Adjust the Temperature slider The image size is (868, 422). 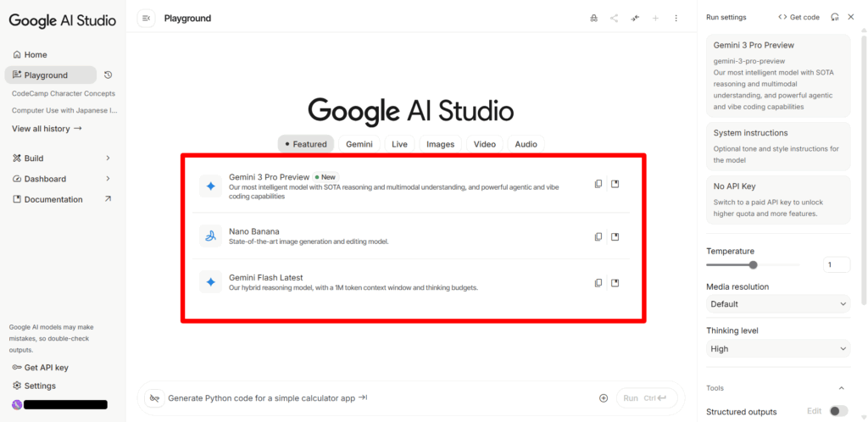pyautogui.click(x=753, y=265)
